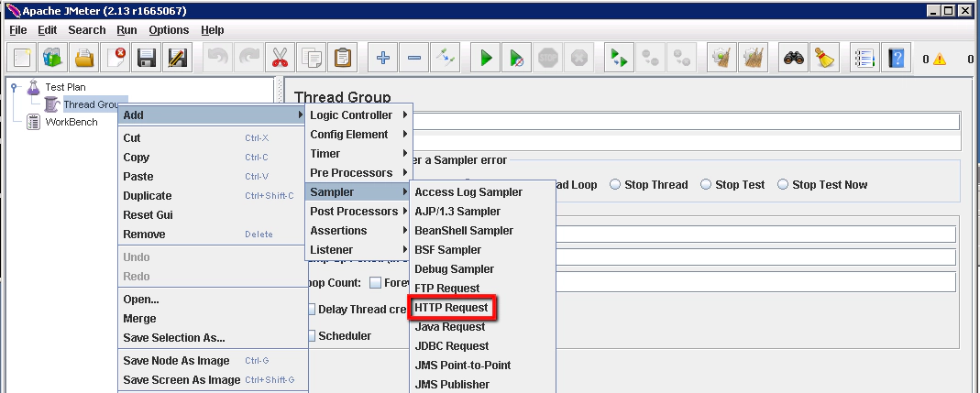Open the Pre Processors submenu

pos(359,172)
